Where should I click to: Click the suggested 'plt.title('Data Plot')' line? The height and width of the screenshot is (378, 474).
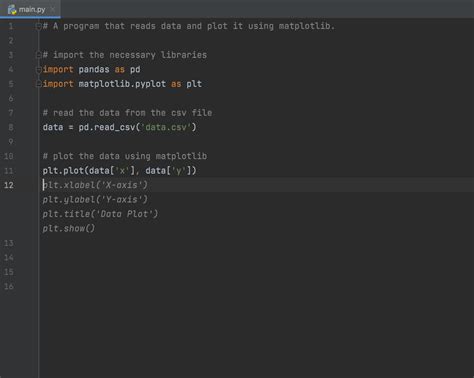coord(100,214)
